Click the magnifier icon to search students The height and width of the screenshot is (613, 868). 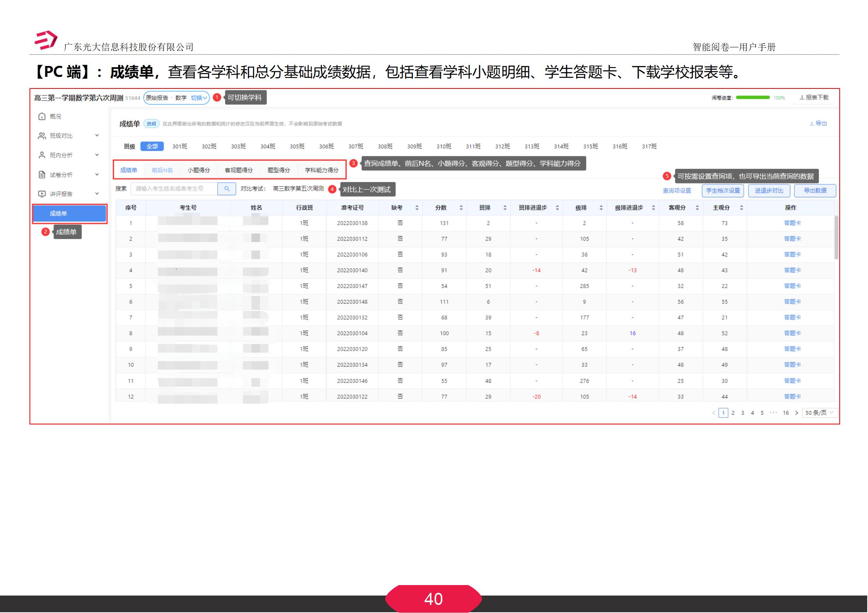tap(227, 189)
